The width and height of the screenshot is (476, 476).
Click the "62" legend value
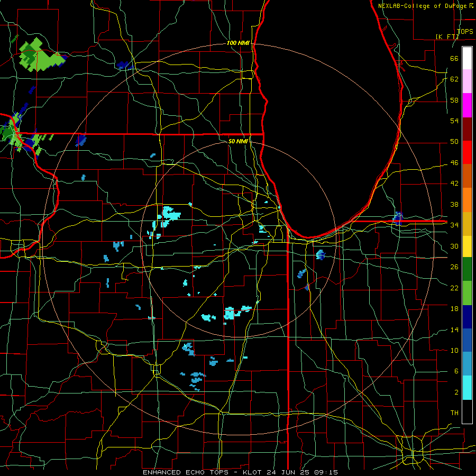coord(454,79)
